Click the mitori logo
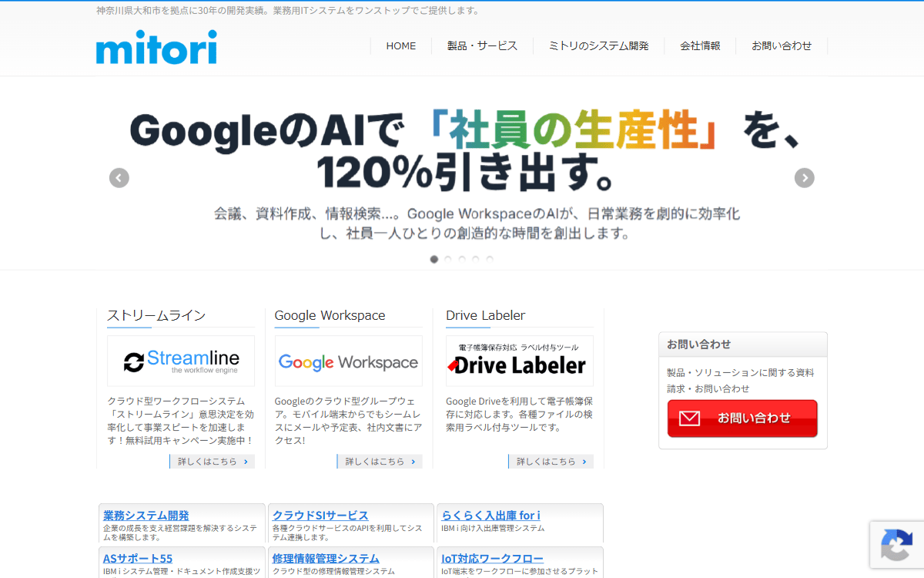Screen dimensions: 924x578 [156, 48]
